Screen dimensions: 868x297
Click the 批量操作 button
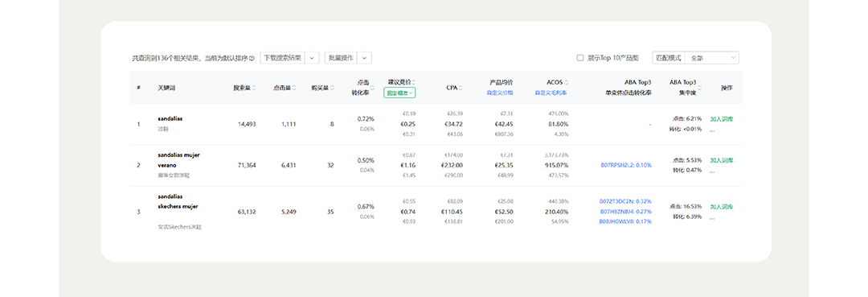[341, 58]
